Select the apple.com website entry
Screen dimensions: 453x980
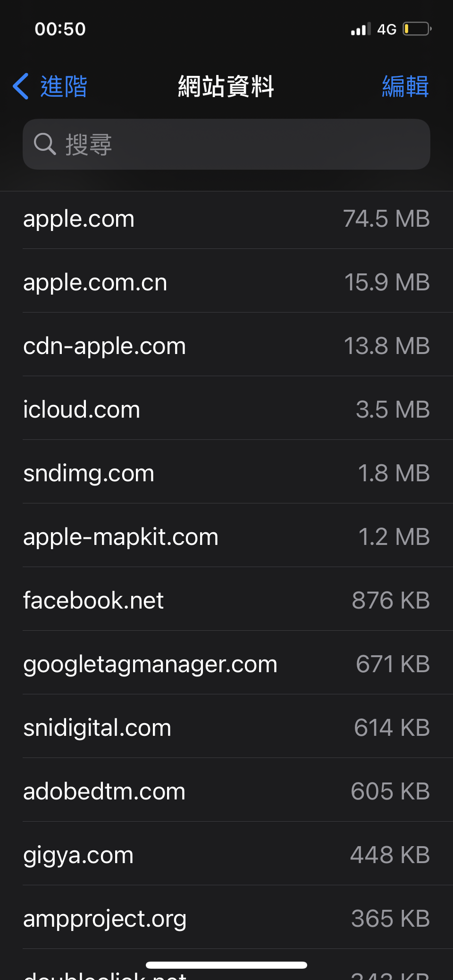coord(226,219)
